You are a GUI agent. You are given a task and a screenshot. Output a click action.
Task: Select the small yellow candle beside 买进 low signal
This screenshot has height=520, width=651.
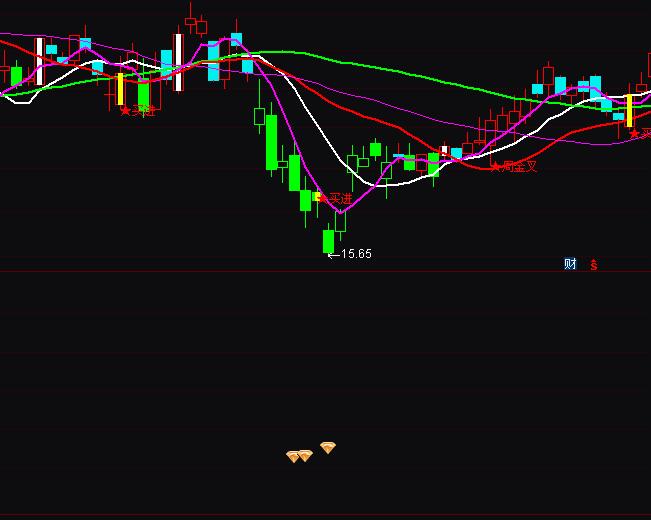[x=316, y=197]
